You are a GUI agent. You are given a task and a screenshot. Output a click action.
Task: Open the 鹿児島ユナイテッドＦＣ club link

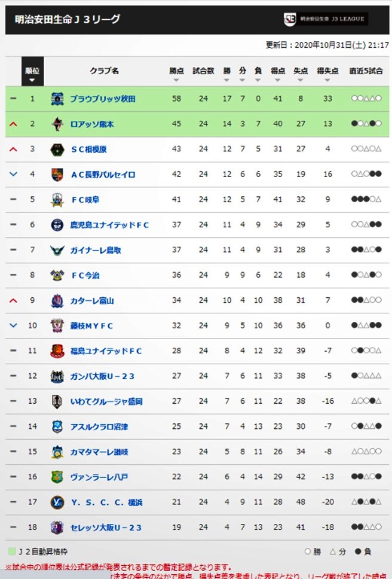pyautogui.click(x=109, y=225)
